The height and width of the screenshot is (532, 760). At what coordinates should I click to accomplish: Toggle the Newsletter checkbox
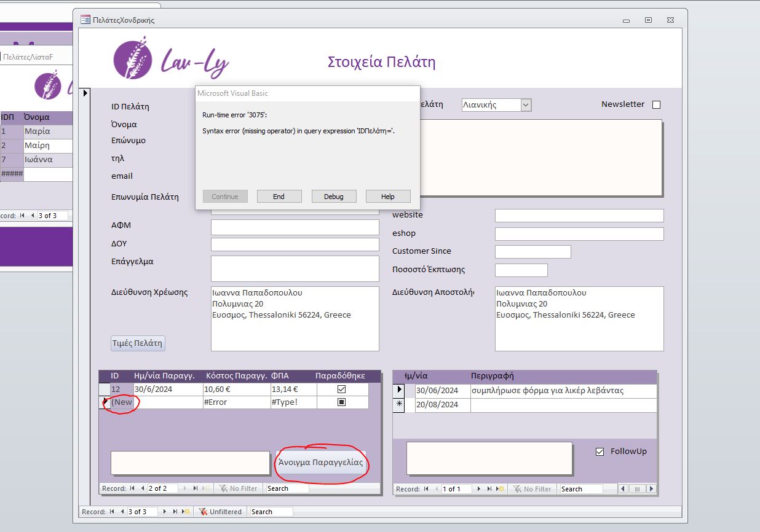[x=656, y=104]
